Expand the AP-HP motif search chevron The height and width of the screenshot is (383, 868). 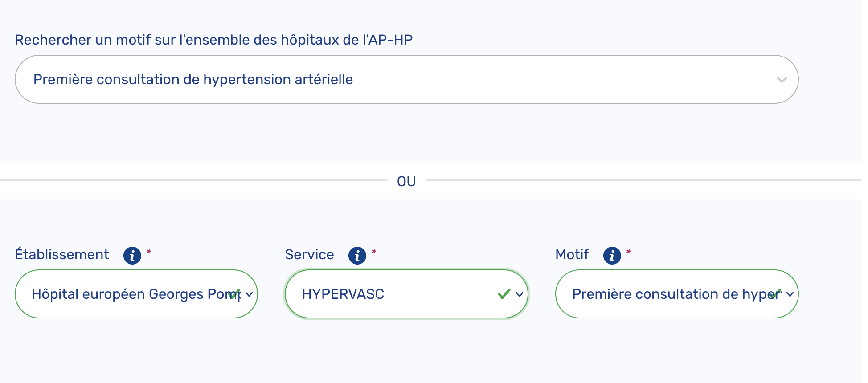point(782,80)
